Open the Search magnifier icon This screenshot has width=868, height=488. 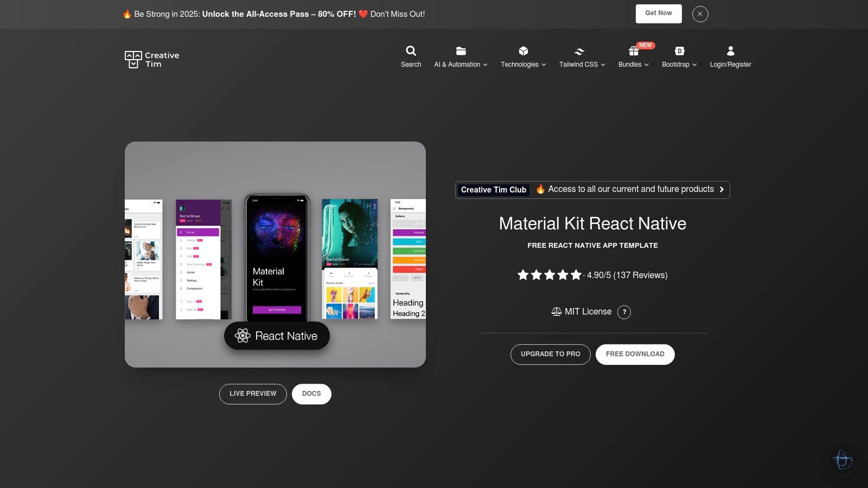click(x=411, y=51)
